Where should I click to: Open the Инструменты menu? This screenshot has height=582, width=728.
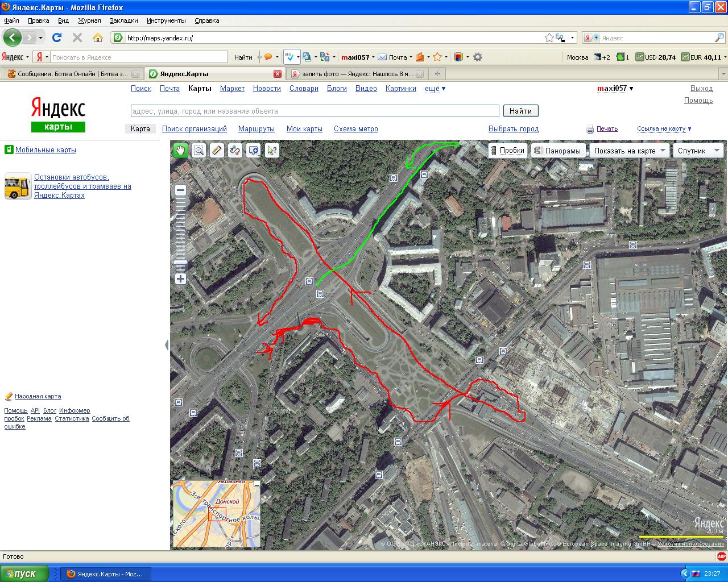pyautogui.click(x=166, y=20)
